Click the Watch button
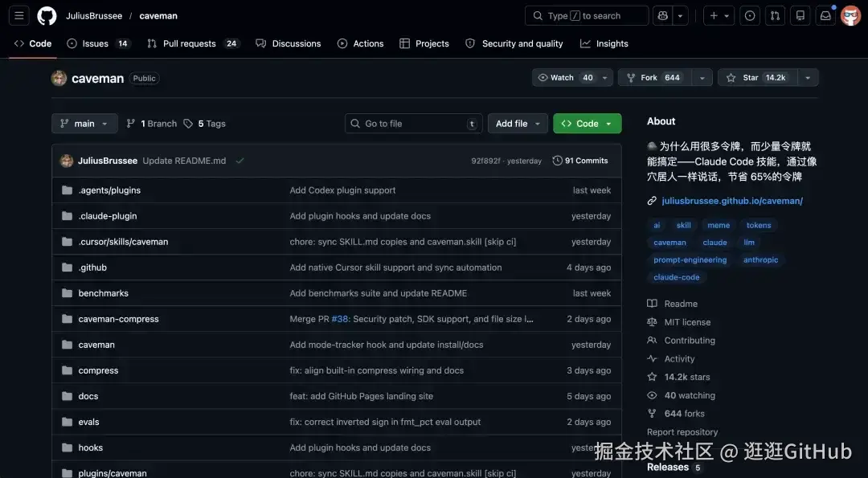Viewport: 868px width, 478px height. [x=565, y=77]
